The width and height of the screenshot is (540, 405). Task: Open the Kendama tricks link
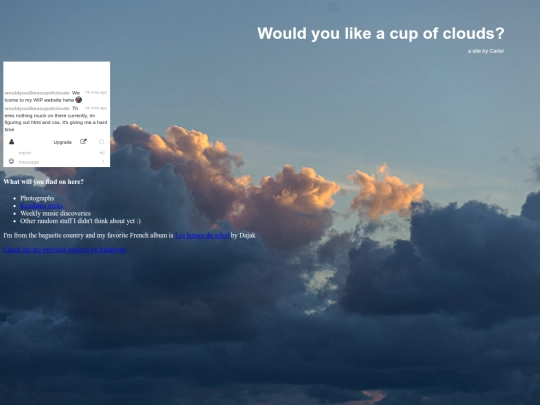[x=41, y=206]
